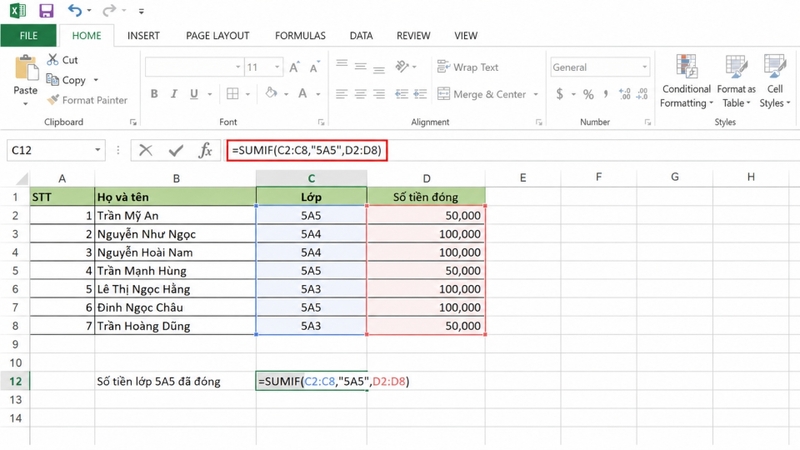Open the FILE tab
This screenshot has width=800, height=450.
pos(29,36)
